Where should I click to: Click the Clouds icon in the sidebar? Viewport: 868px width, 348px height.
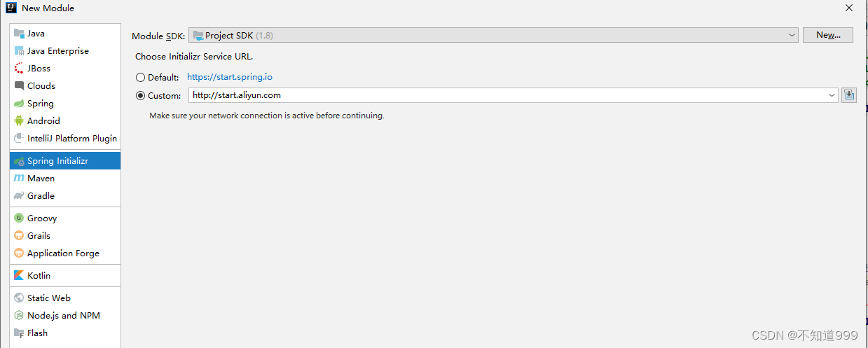point(19,86)
